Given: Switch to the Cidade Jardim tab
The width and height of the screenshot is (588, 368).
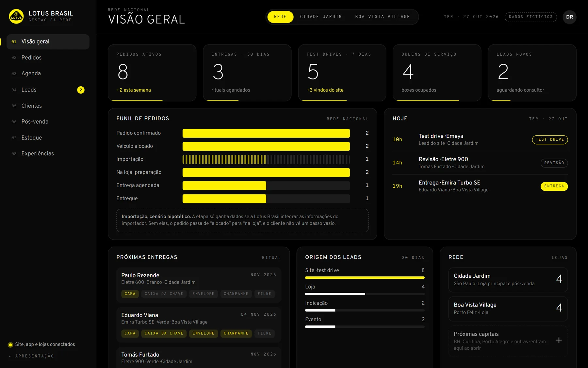Looking at the screenshot, I should tap(321, 17).
